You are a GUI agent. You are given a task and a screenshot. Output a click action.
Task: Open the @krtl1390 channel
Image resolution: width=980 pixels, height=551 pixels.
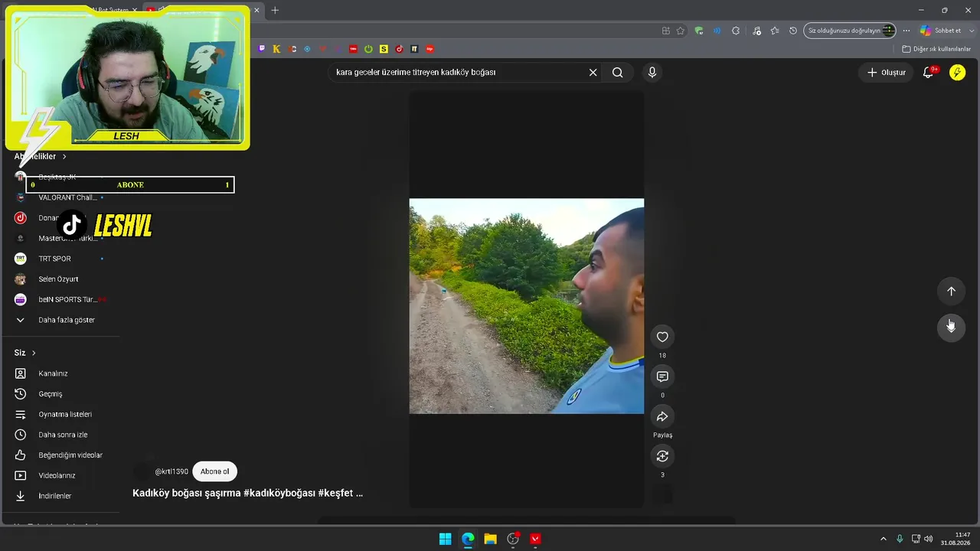click(171, 471)
